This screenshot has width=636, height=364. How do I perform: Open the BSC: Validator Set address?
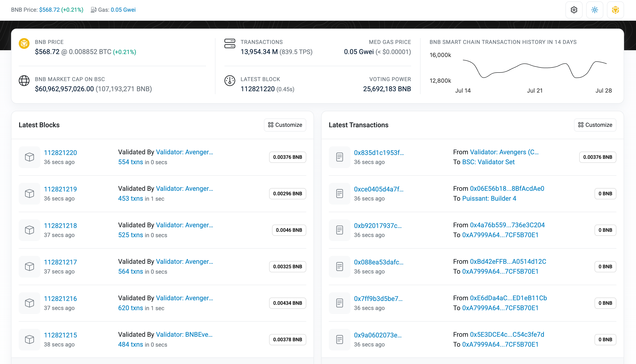pos(488,162)
